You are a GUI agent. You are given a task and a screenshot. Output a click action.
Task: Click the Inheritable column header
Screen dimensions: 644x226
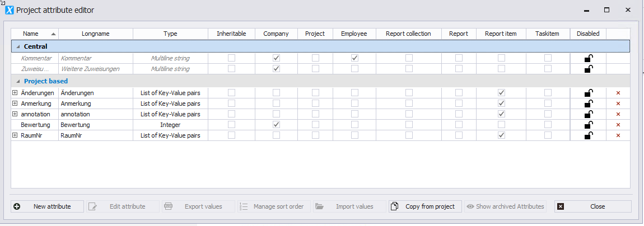tap(232, 34)
